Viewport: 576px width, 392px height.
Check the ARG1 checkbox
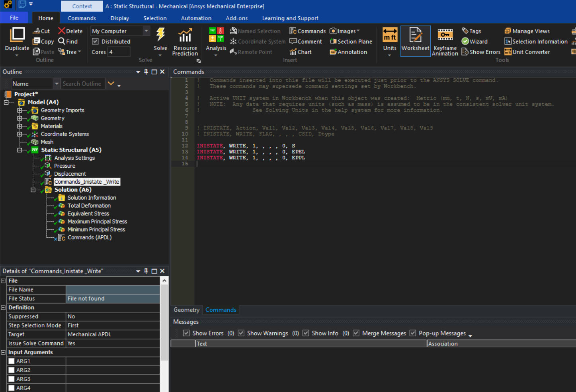pos(12,361)
